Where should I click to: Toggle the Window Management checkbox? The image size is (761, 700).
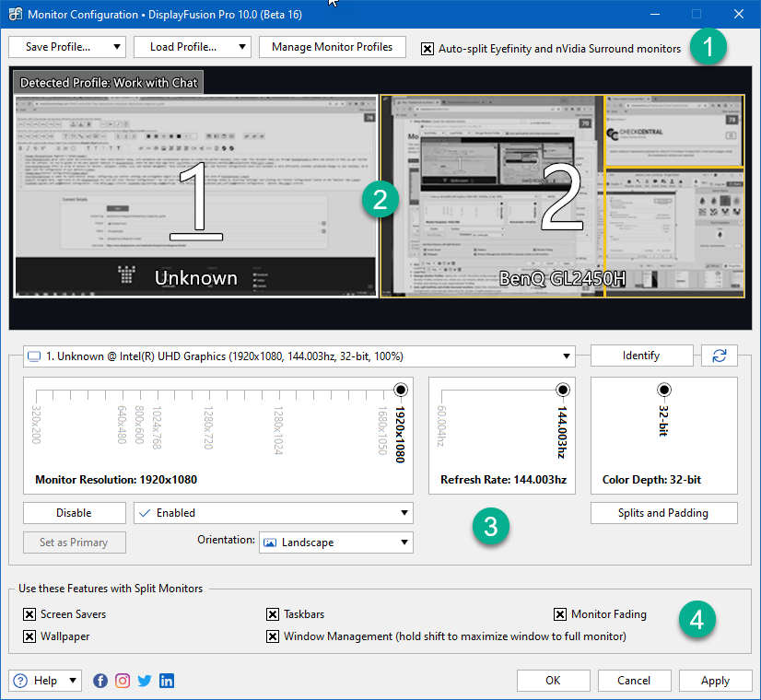[273, 636]
